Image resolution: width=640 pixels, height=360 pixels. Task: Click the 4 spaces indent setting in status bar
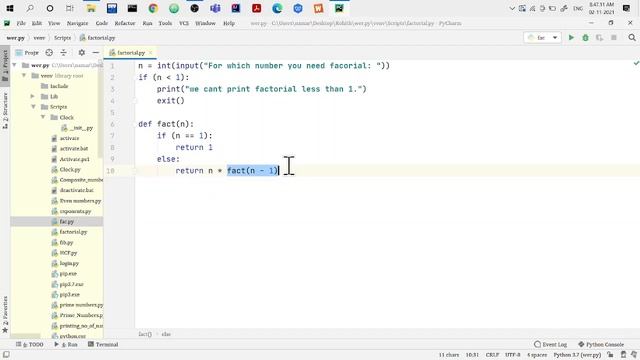tap(537, 355)
